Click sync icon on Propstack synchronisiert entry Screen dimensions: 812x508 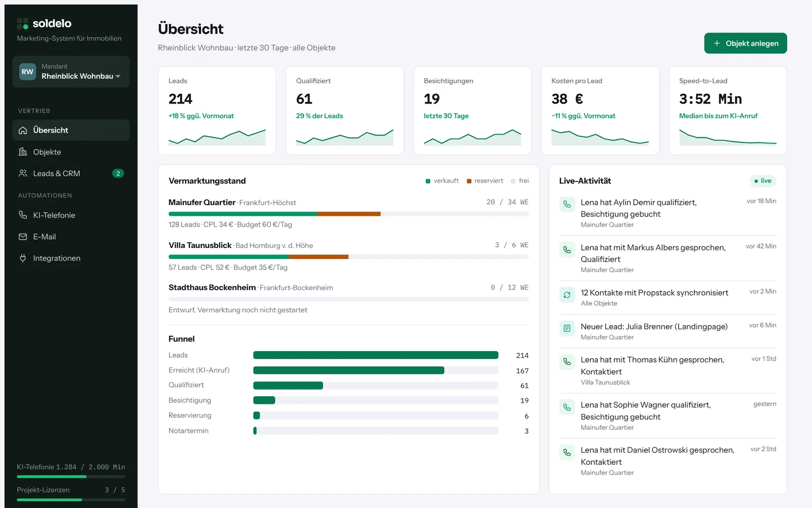point(567,295)
